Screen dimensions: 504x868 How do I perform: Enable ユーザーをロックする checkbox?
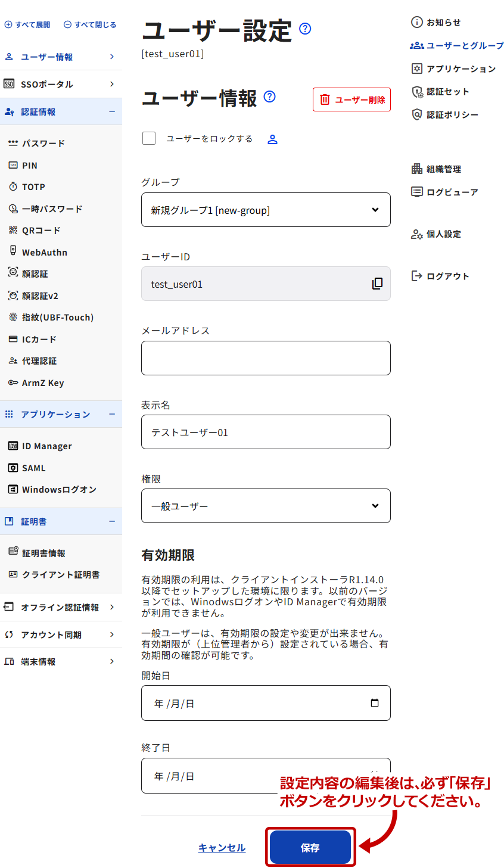tap(149, 138)
